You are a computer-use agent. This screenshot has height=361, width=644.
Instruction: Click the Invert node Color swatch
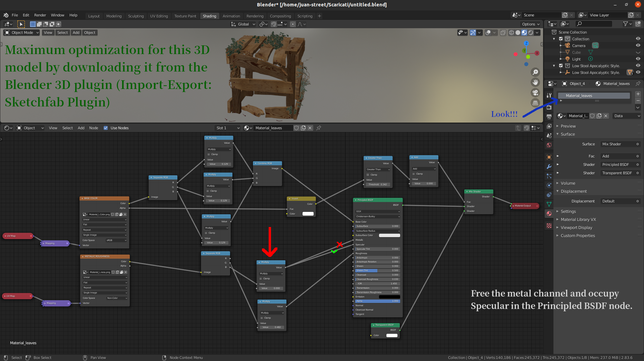pos(308,214)
